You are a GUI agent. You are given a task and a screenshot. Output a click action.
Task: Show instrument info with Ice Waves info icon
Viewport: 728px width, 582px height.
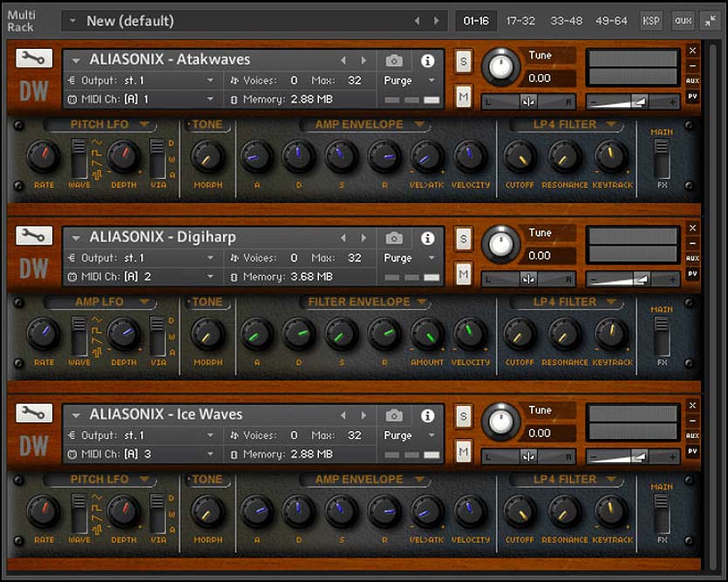coord(427,414)
